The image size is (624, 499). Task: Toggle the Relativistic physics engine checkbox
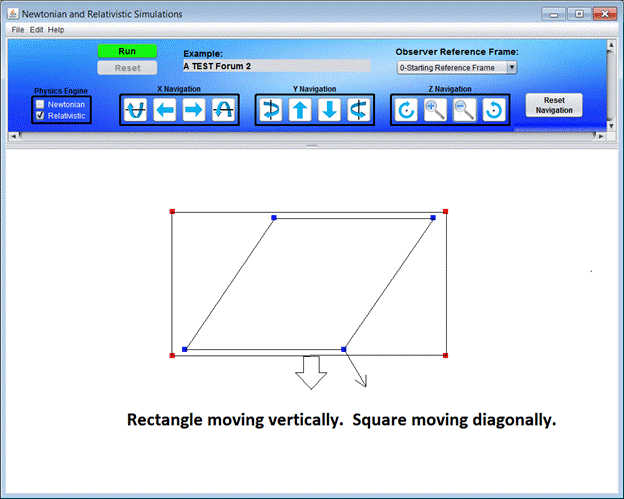point(40,115)
